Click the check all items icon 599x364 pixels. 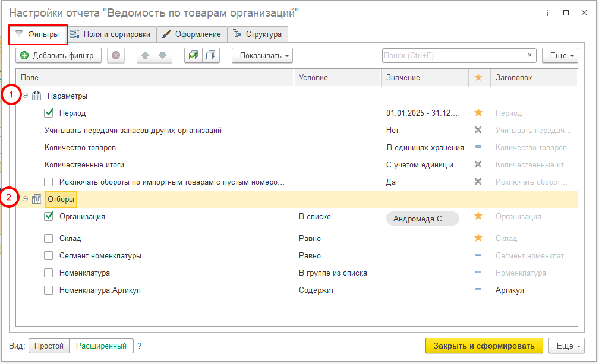point(193,56)
